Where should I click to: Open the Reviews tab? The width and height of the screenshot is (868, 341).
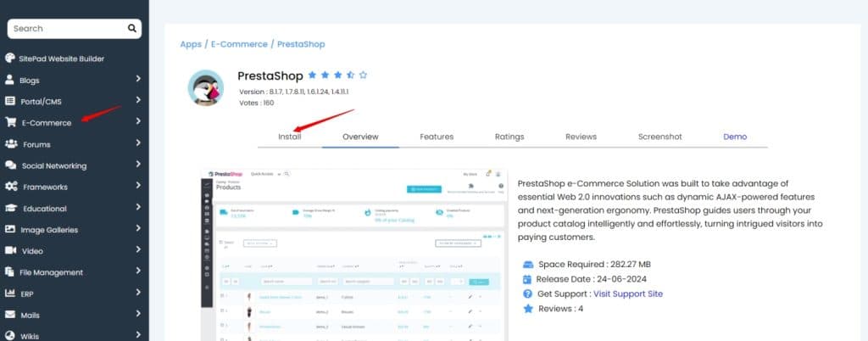pyautogui.click(x=581, y=137)
